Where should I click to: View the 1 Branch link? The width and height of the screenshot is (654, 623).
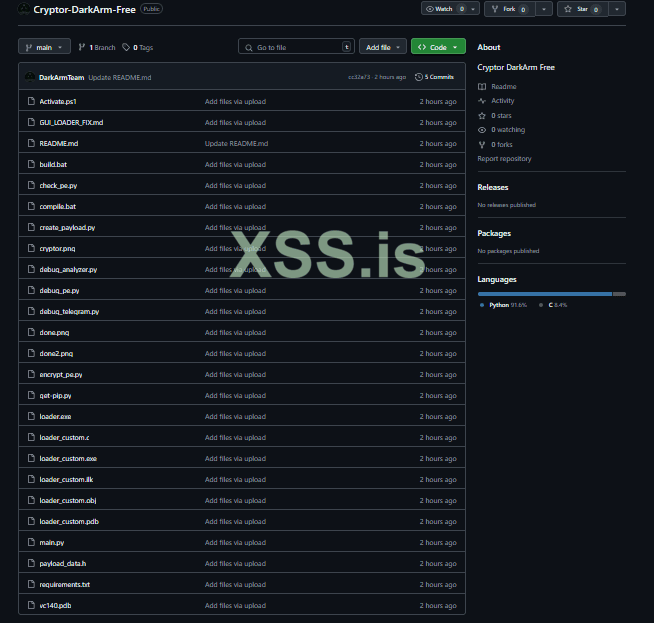[x=97, y=48]
